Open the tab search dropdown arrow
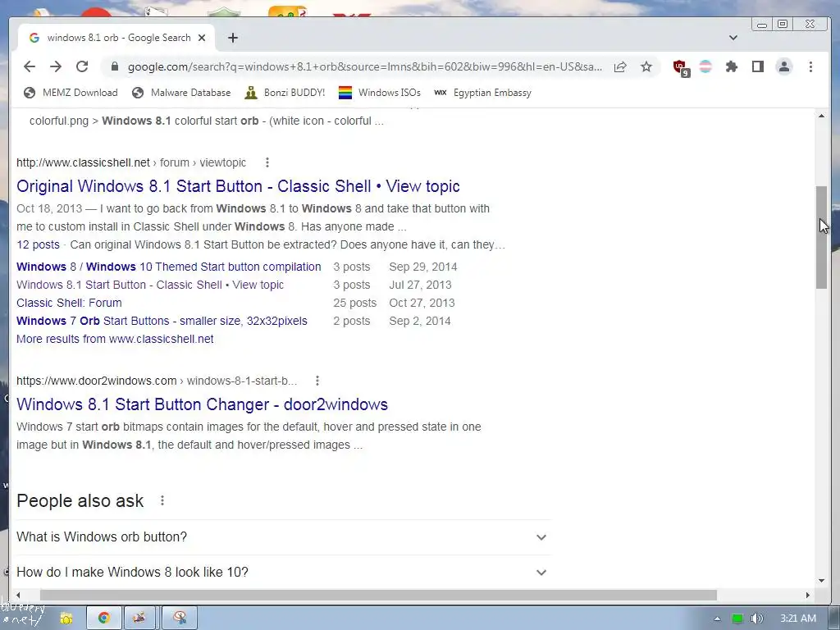840x630 pixels. coord(733,38)
